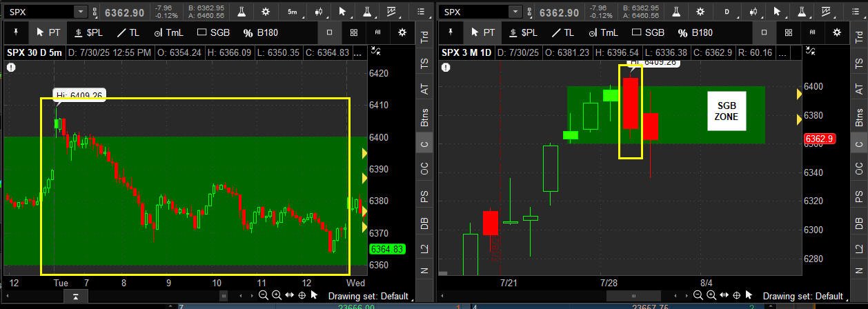
Task: Open the 5m timeframe dropdown
Action: pos(293,12)
